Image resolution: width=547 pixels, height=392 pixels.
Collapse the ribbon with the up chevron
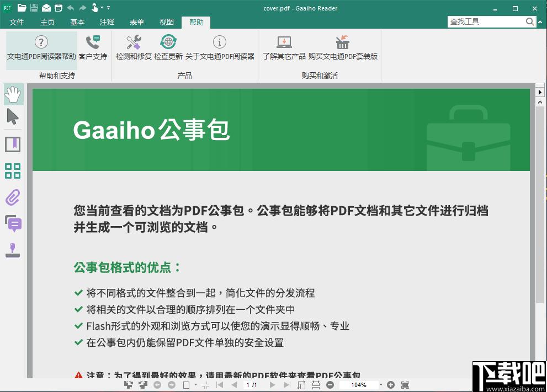tap(540, 22)
